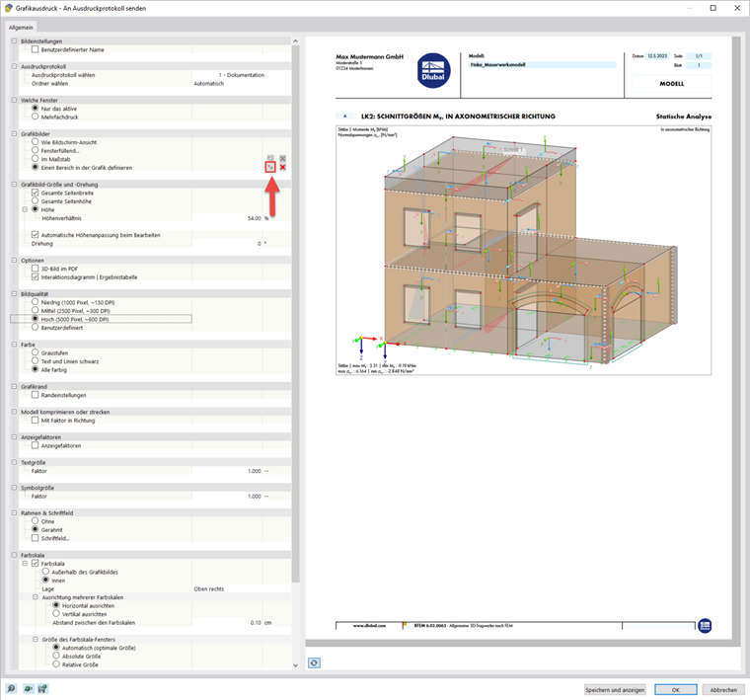Select Graustufen color option
Image resolution: width=750 pixels, height=700 pixels.
coord(35,352)
